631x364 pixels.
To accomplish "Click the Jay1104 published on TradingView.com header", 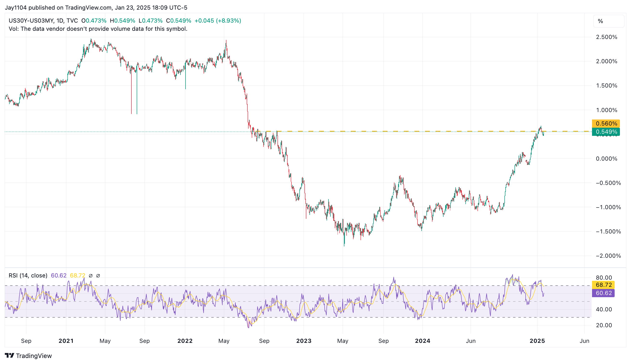I will click(x=96, y=7).
